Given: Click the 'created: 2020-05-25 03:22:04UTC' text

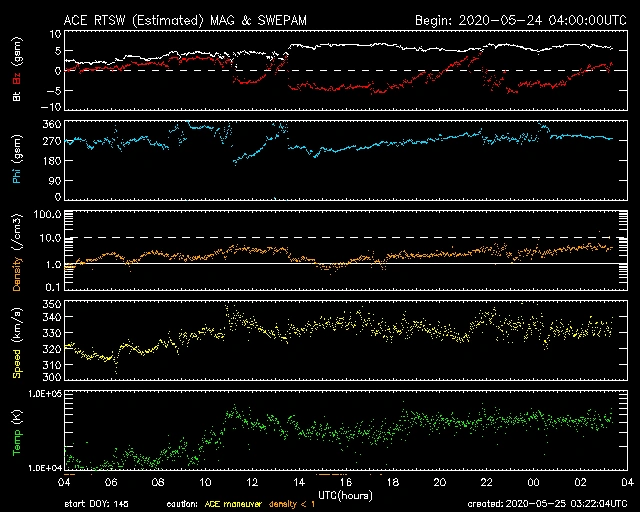Looking at the screenshot, I should [x=547, y=504].
